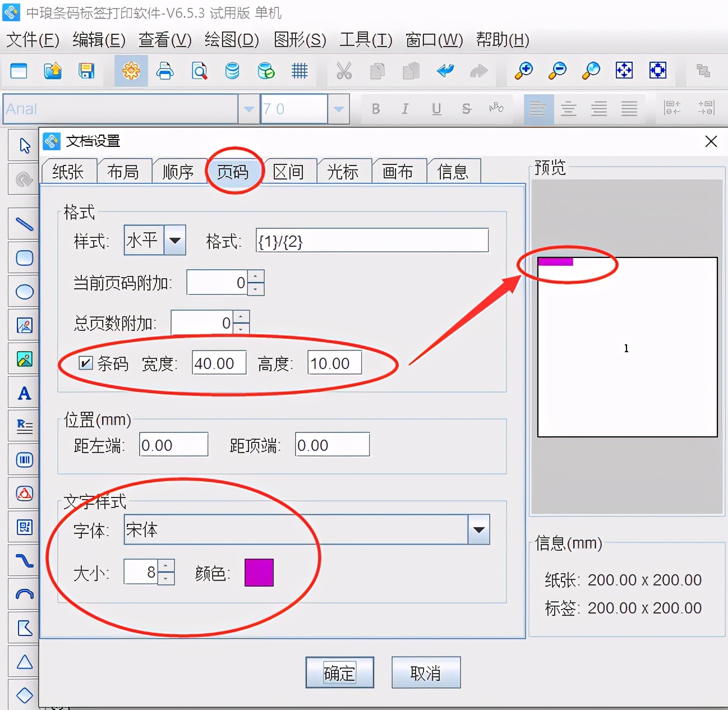The height and width of the screenshot is (710, 728).
Task: Toggle strikethrough formatting
Action: tap(466, 109)
